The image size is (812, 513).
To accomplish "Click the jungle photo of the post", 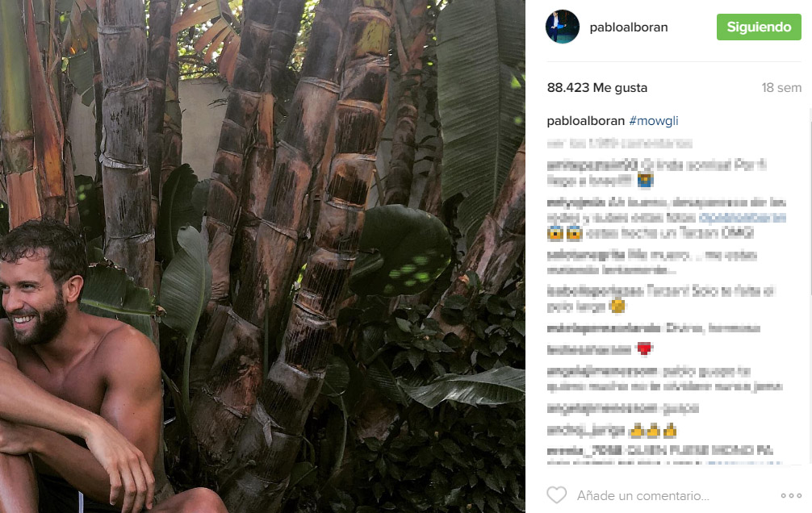I will pos(262,256).
